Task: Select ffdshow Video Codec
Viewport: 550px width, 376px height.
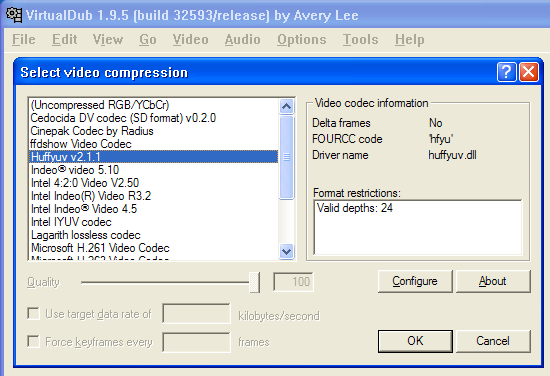Action: tap(154, 144)
